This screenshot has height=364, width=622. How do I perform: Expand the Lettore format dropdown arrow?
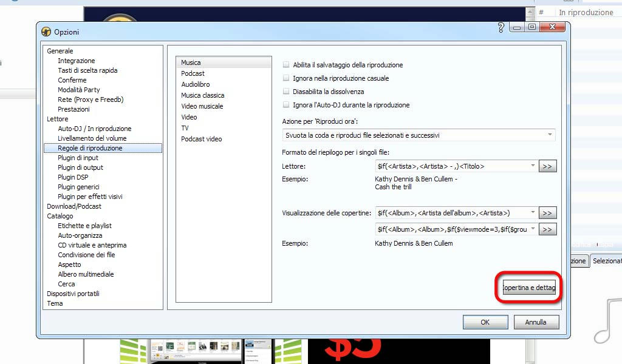[x=533, y=166]
